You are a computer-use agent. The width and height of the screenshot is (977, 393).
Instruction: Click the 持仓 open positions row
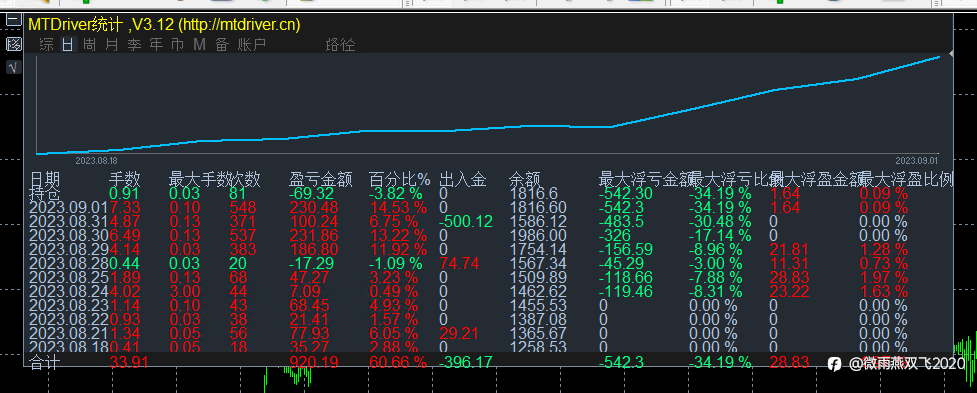[490, 194]
